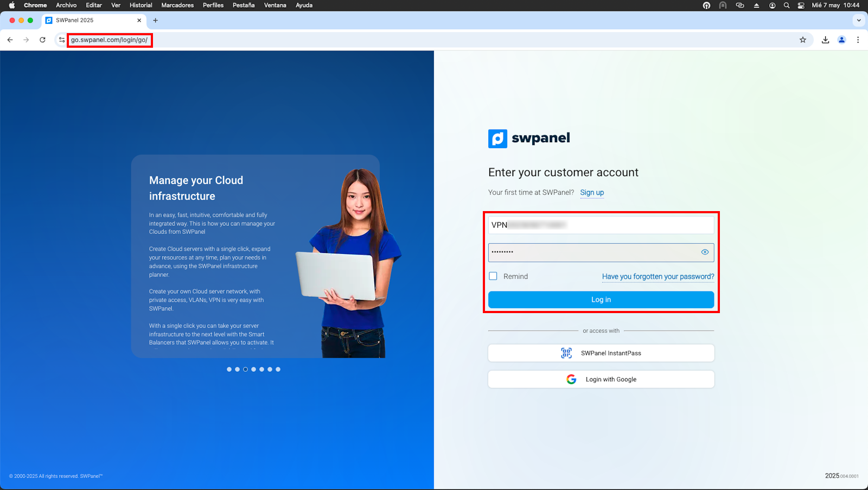Open the Historial menu
Image resolution: width=868 pixels, height=490 pixels.
click(x=141, y=5)
